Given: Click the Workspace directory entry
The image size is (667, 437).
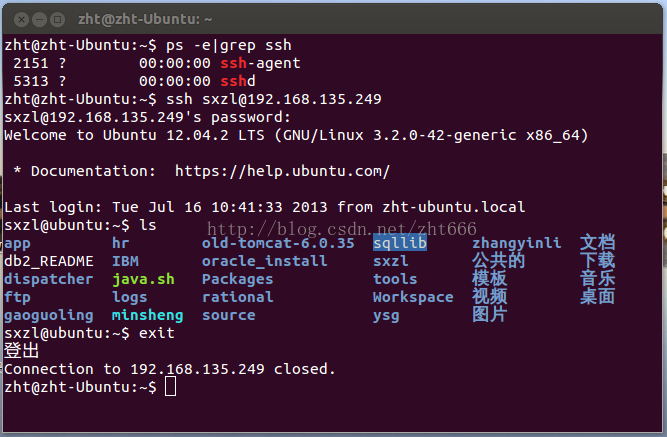Looking at the screenshot, I should tap(413, 297).
